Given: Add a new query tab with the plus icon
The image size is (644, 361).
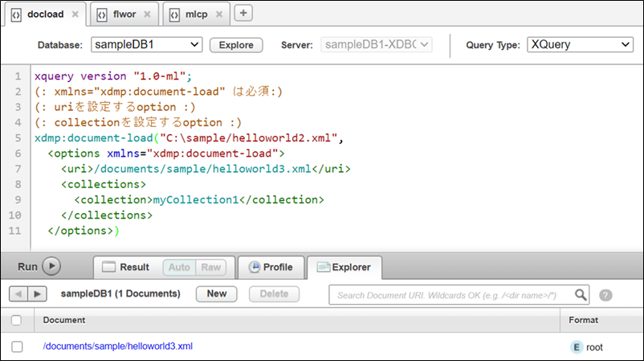Looking at the screenshot, I should (x=243, y=14).
